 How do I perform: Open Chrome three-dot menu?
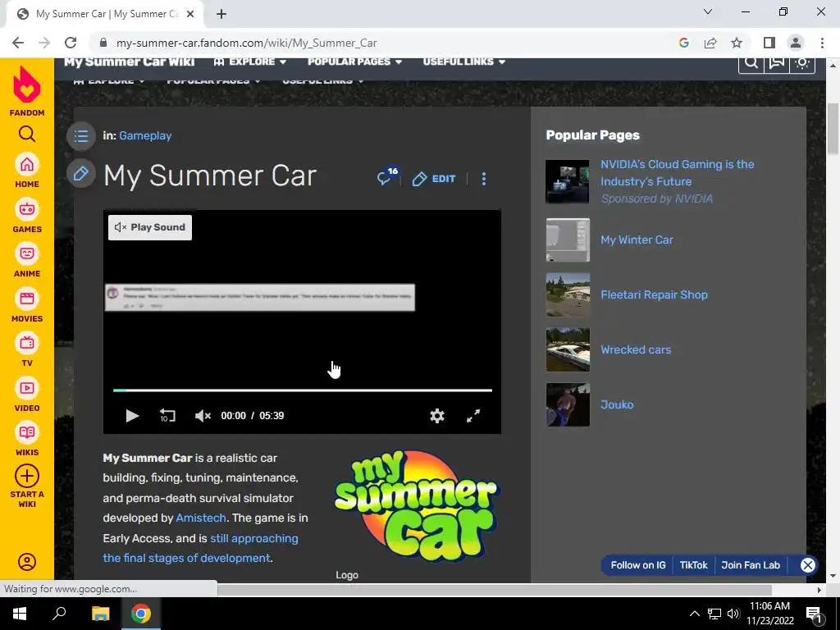coord(822,43)
